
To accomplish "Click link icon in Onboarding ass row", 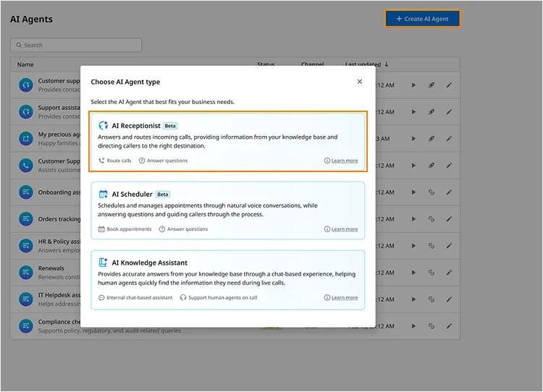I will click(432, 192).
